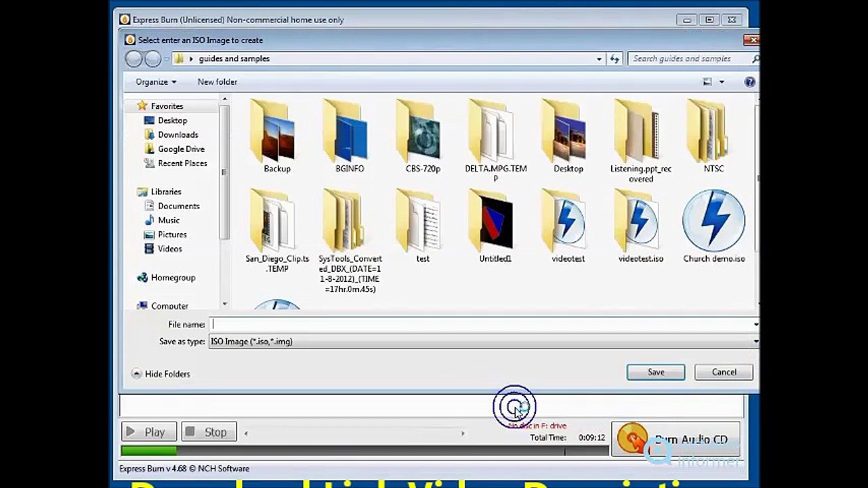Select Computer in the navigation pane
Image resolution: width=868 pixels, height=488 pixels.
click(x=169, y=306)
